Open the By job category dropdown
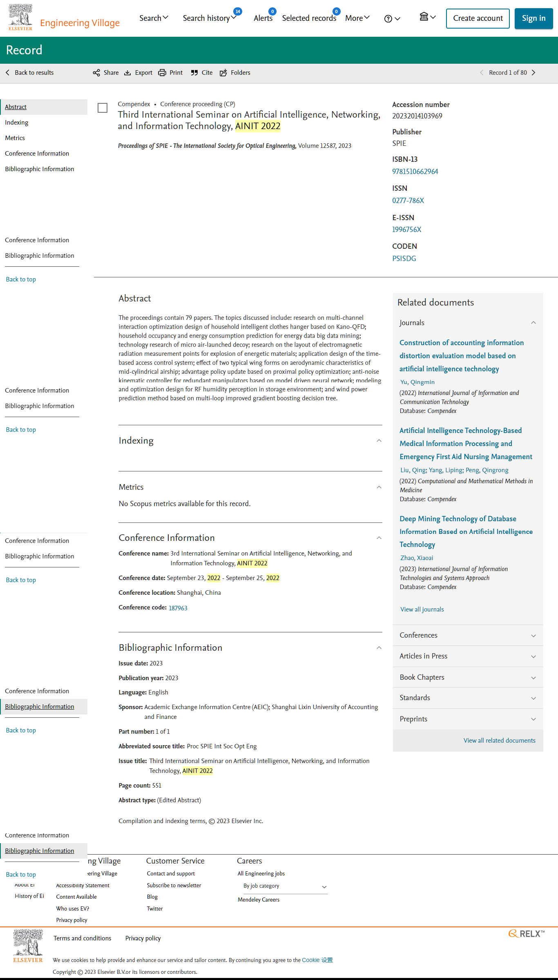The image size is (558, 980). coord(285,886)
